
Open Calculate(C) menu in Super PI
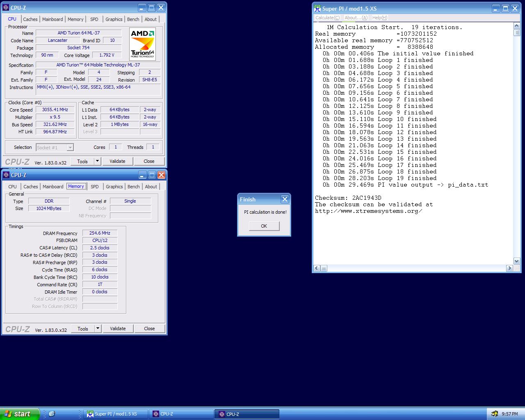point(327,18)
